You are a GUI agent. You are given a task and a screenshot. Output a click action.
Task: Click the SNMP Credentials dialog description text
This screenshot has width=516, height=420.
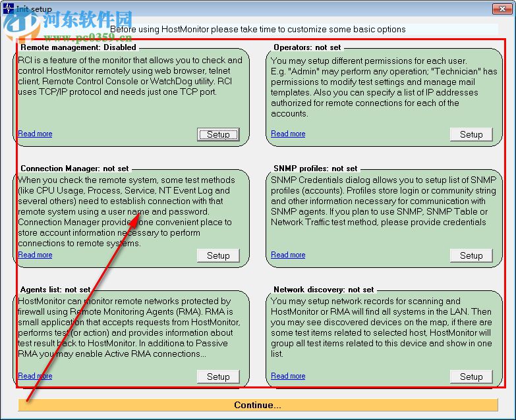click(384, 201)
